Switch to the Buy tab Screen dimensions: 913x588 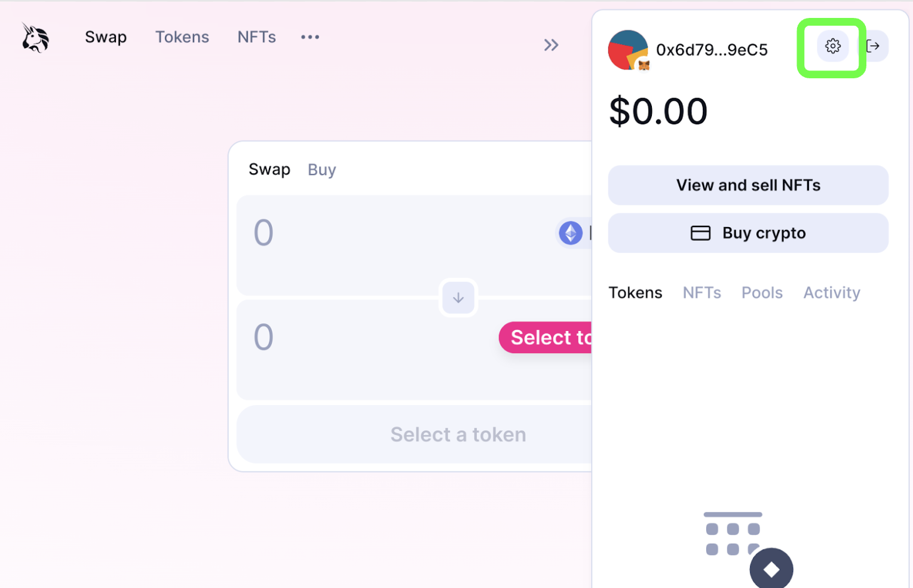point(322,170)
